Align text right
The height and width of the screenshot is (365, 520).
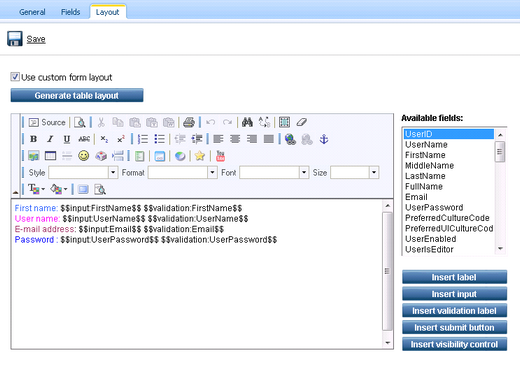252,139
